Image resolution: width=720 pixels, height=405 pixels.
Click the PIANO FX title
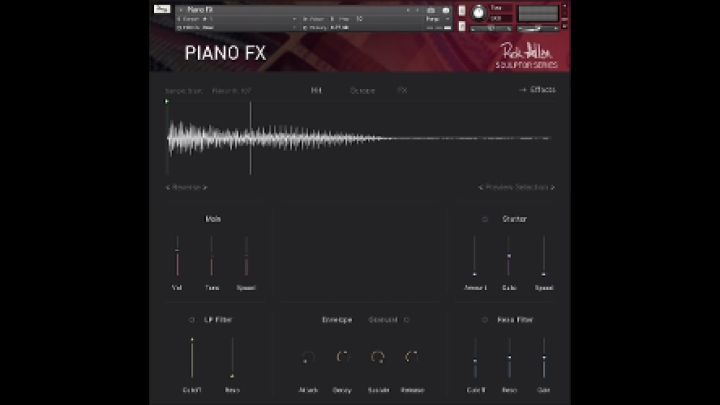pyautogui.click(x=225, y=53)
